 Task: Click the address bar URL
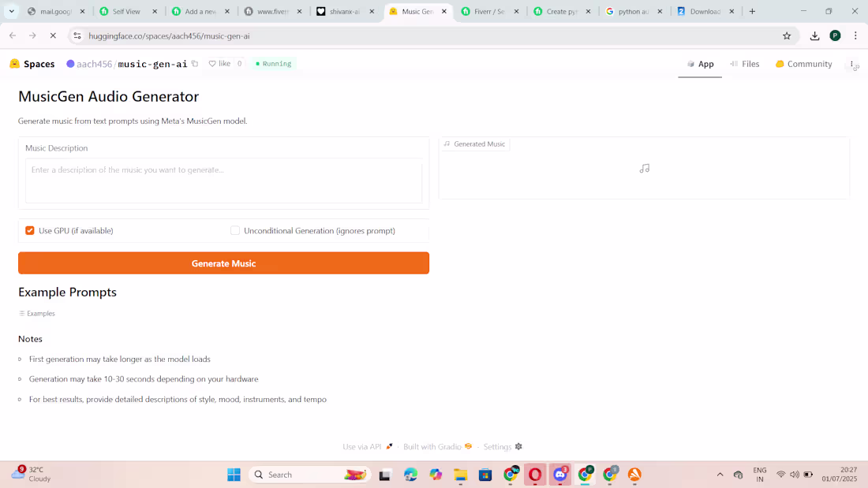169,36
